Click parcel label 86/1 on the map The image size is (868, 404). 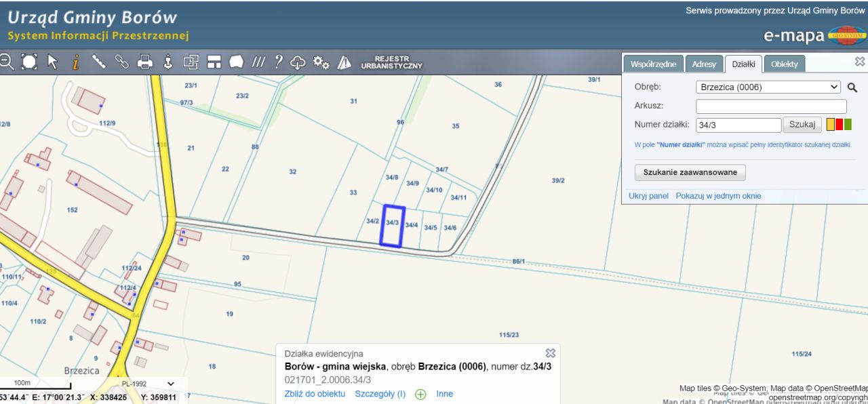click(519, 262)
